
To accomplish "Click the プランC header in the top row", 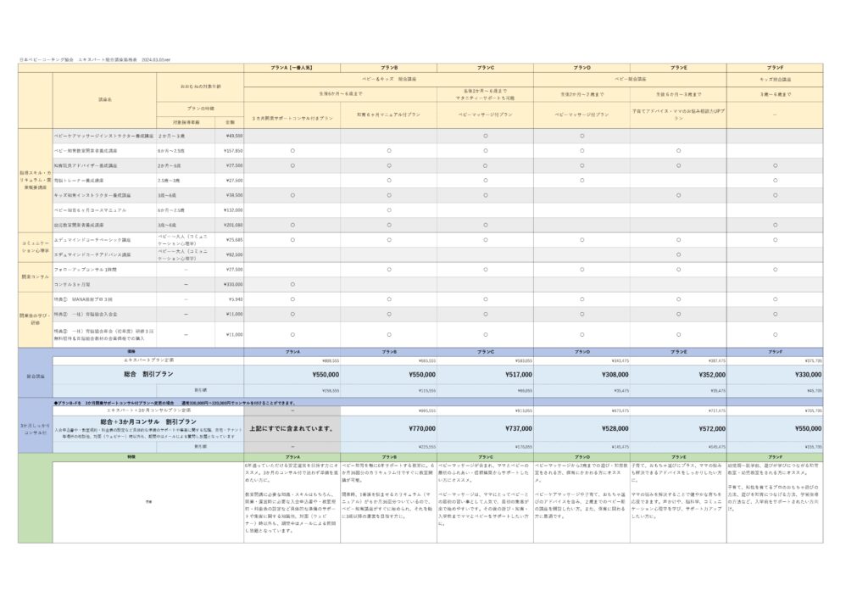I will click(x=485, y=68).
